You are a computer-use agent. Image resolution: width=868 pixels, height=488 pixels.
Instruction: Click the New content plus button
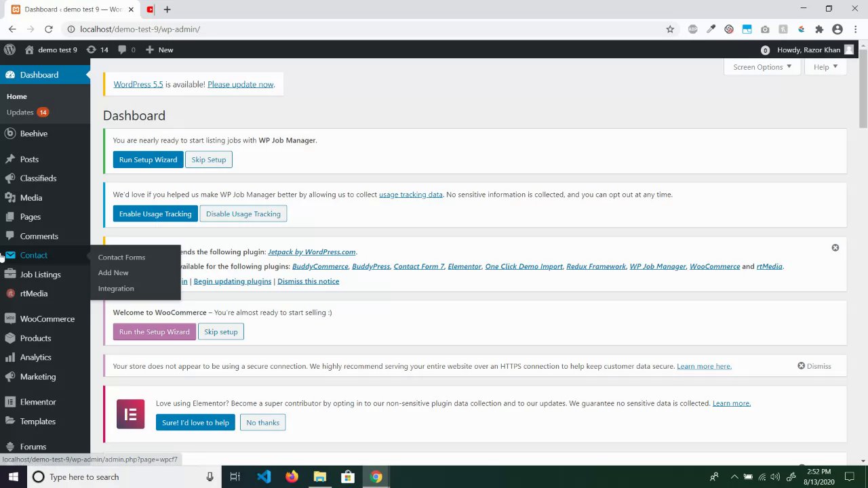tap(159, 49)
